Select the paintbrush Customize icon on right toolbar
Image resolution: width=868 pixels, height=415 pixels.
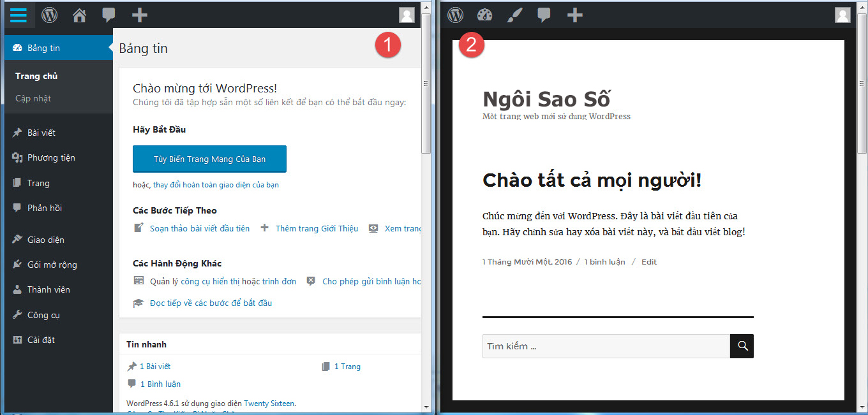[514, 15]
